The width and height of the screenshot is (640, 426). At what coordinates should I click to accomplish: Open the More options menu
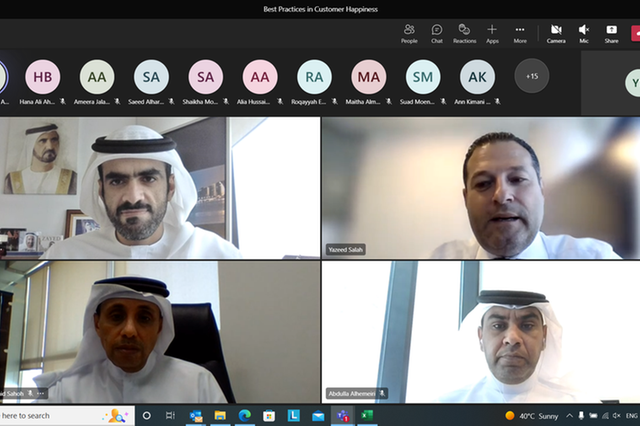520,33
